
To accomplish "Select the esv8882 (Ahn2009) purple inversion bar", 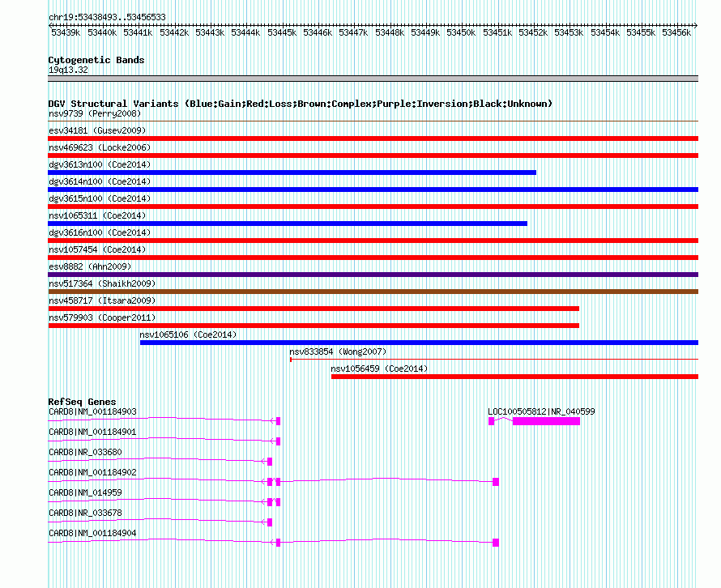I will click(x=373, y=275).
